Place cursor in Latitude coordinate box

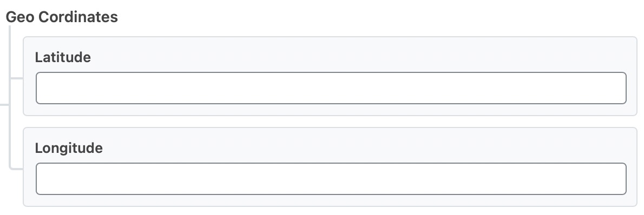(331, 88)
